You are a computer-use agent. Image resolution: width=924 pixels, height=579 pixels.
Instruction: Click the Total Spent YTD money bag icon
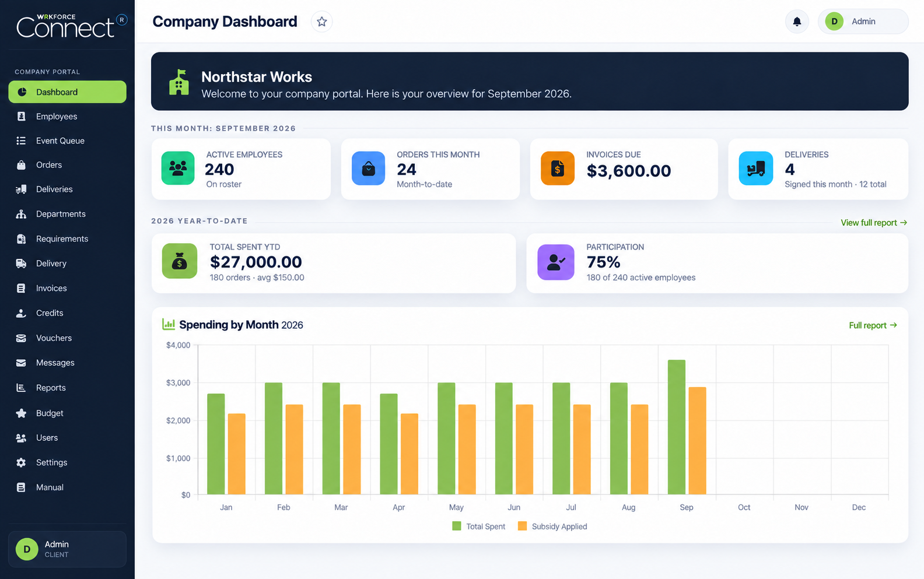pos(180,261)
